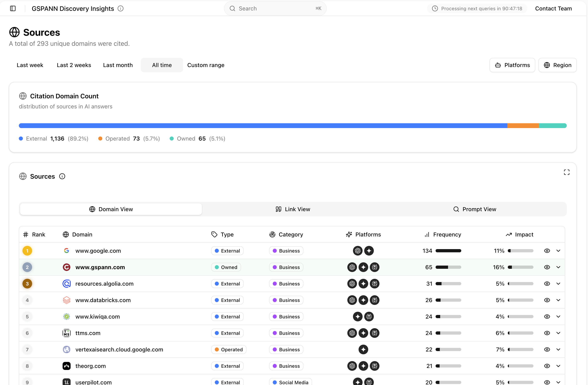The width and height of the screenshot is (588, 385).
Task: Click the GSPANN logo icon in row 2
Action: pyautogui.click(x=66, y=267)
